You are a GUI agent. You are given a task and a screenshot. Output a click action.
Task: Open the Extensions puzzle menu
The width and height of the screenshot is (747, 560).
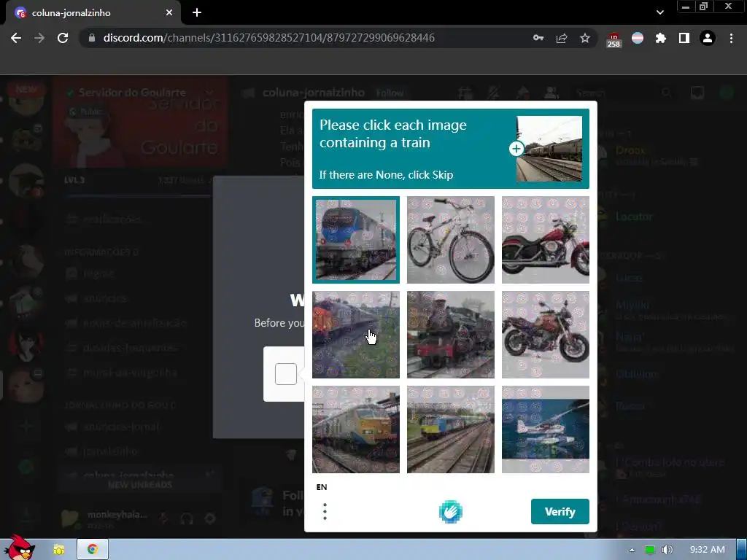(x=661, y=38)
